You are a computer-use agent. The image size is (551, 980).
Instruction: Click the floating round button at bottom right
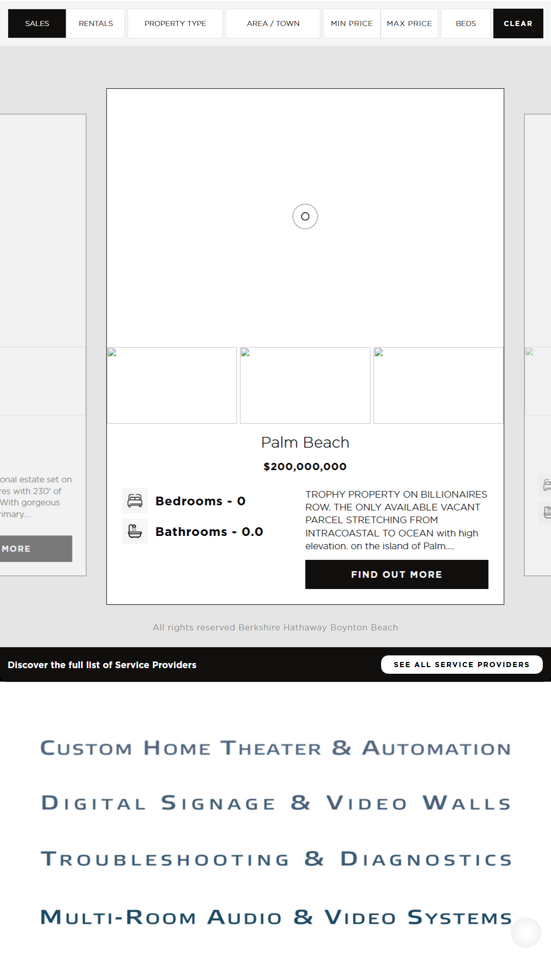coord(525,933)
